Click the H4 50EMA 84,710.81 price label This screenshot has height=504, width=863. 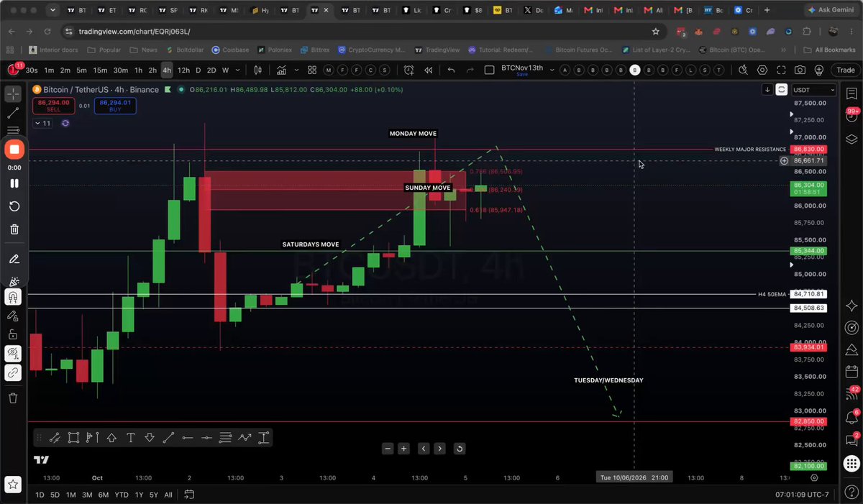point(808,294)
